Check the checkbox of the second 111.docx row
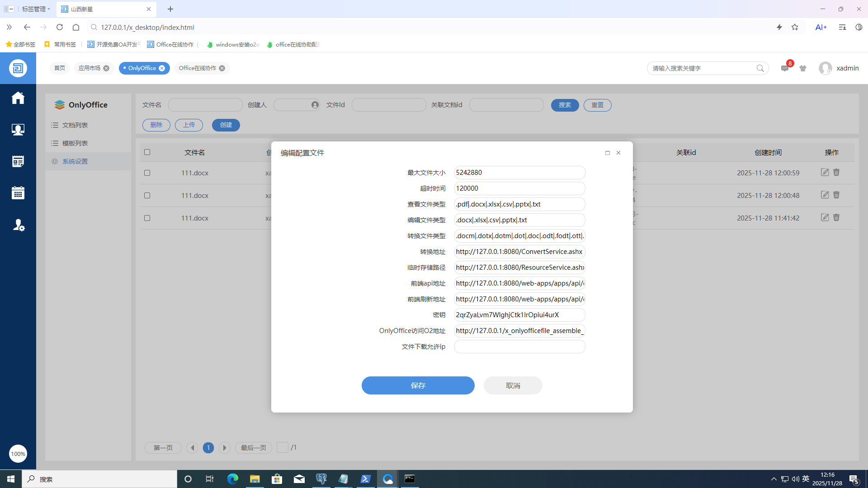The width and height of the screenshot is (868, 488). (147, 195)
